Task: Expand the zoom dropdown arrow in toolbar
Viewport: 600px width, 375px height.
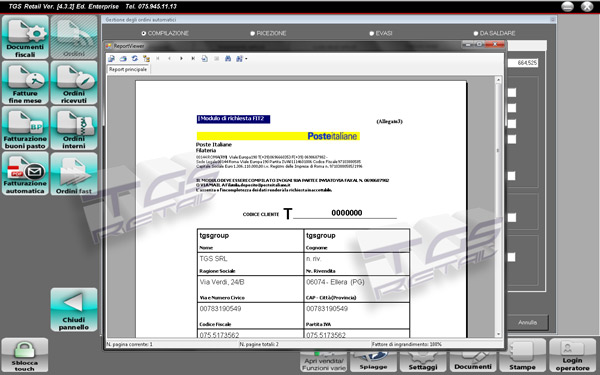Action: pos(246,59)
